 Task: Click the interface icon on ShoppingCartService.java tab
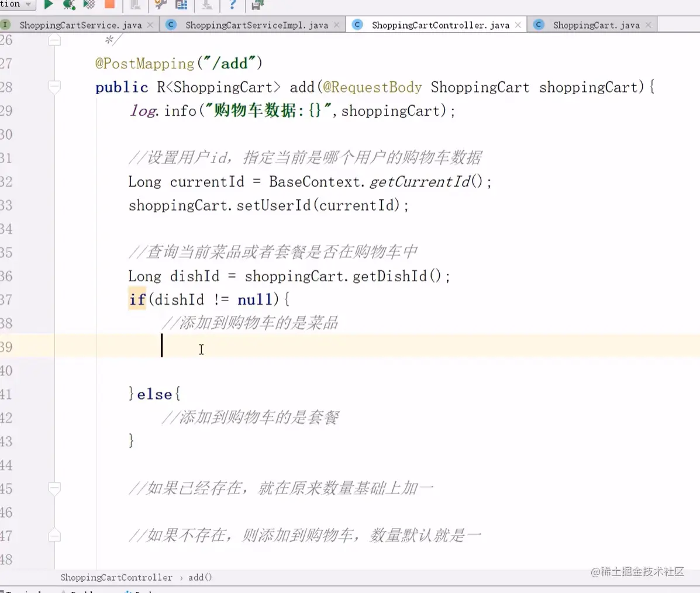click(5, 25)
